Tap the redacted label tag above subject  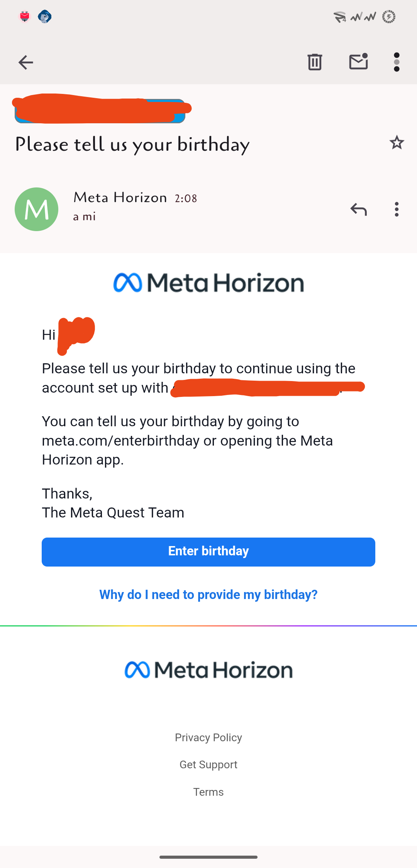(100, 111)
